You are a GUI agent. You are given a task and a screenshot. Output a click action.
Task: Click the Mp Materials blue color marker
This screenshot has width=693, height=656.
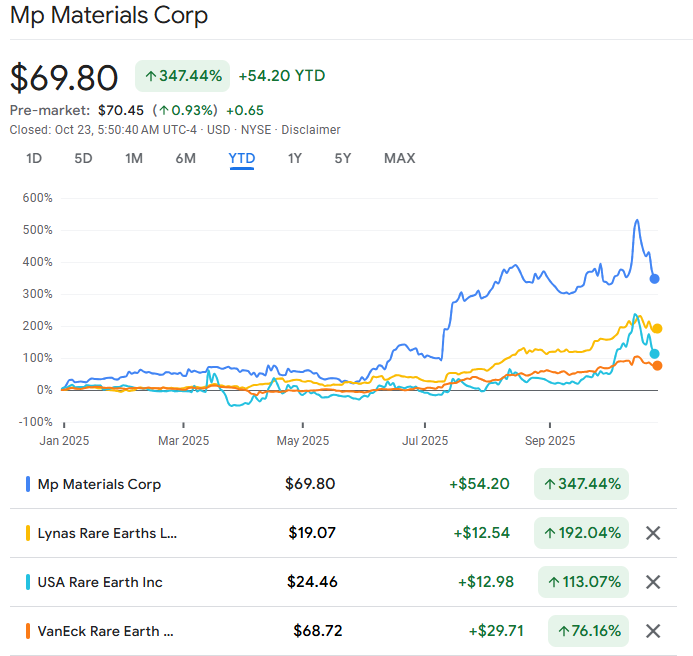click(x=27, y=484)
